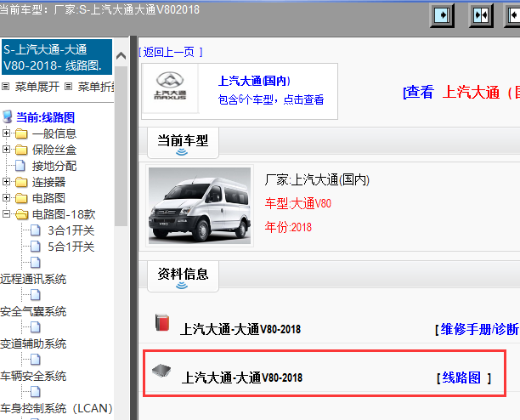Click the split-pane layout icon in toolbar

(x=481, y=15)
